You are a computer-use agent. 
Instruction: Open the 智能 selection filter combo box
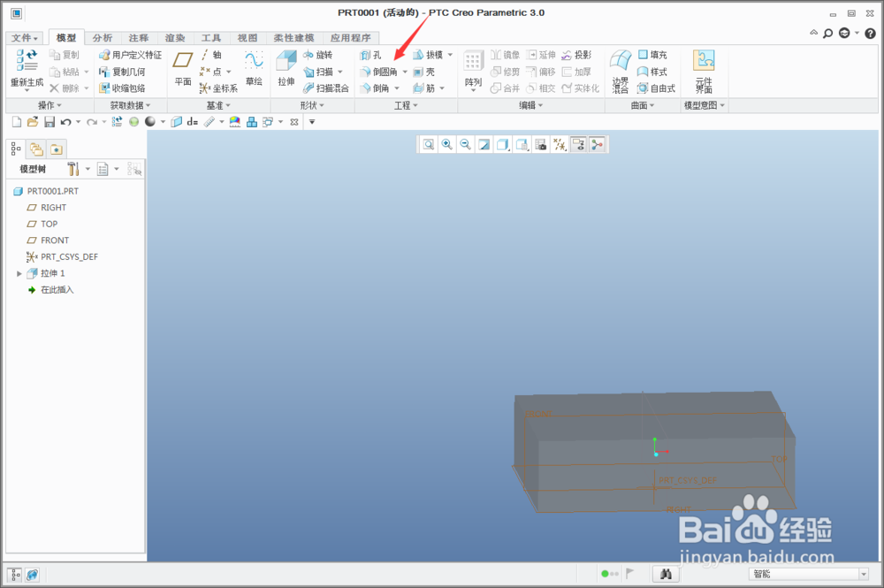click(809, 574)
